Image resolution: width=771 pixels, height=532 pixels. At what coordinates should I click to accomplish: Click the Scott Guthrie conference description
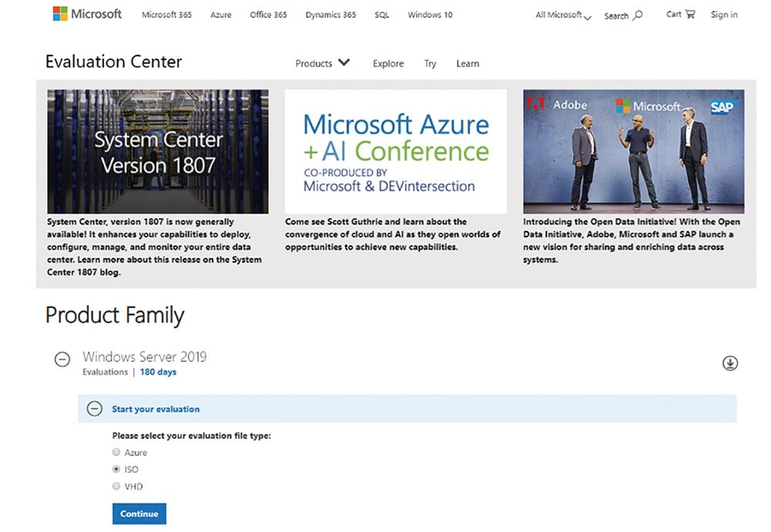393,234
